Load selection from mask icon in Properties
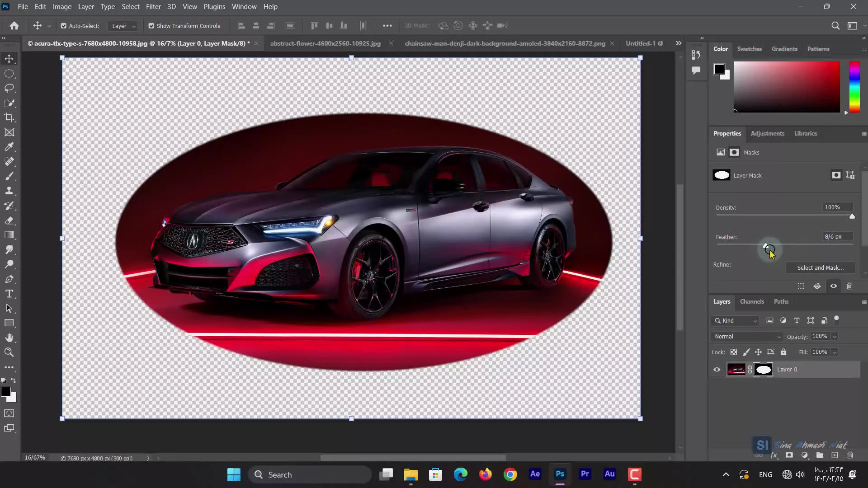Viewport: 868px width, 488px height. [801, 286]
